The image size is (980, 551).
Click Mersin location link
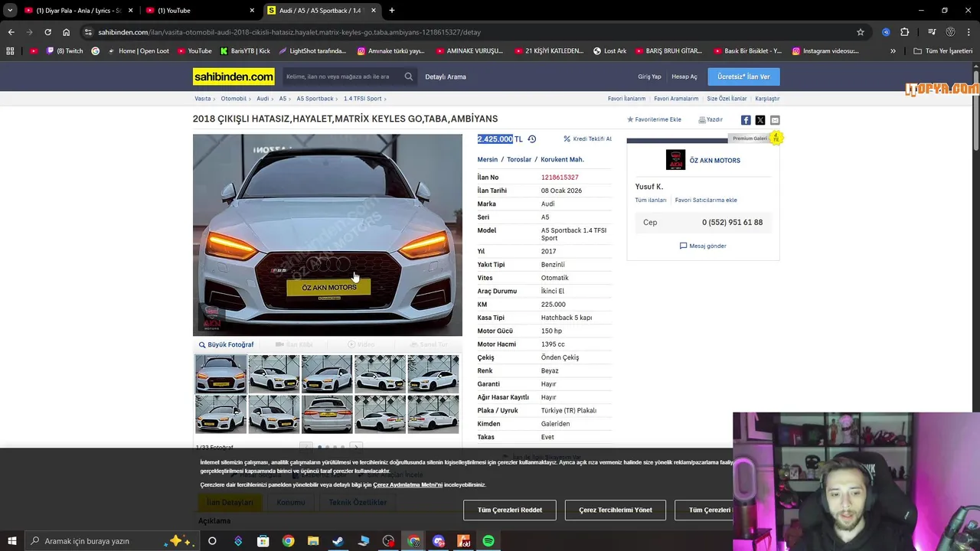tap(488, 159)
